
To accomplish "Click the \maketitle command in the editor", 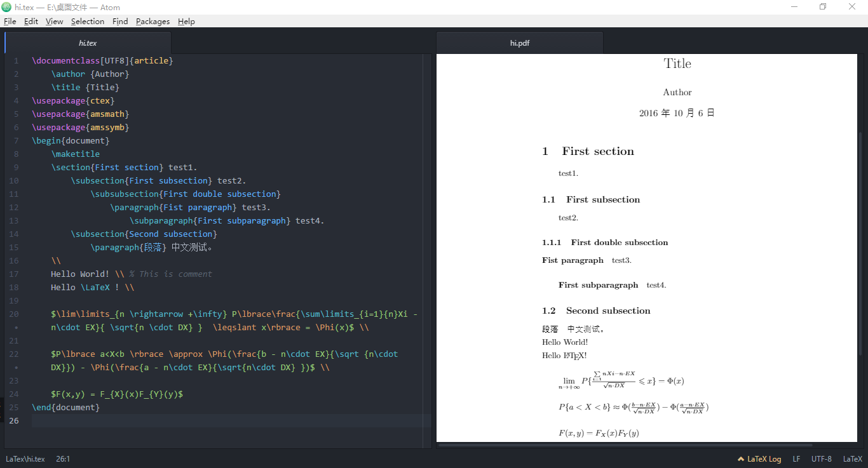I will click(x=76, y=154).
